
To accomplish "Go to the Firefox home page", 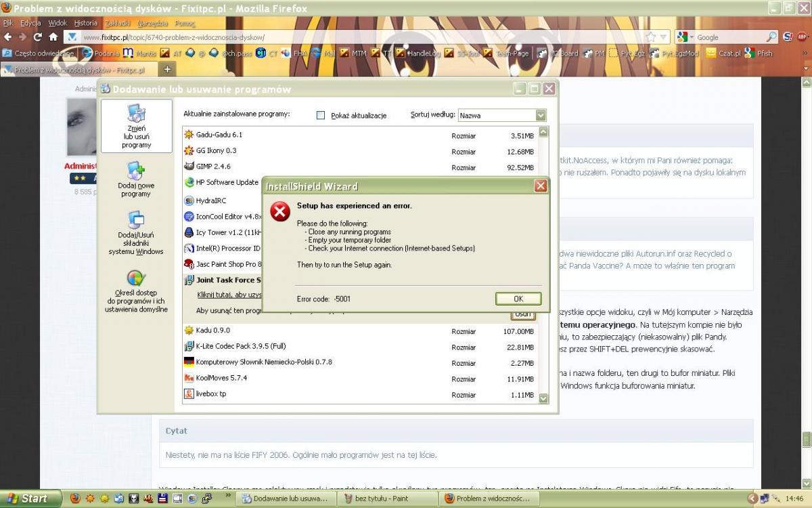I will (53, 37).
